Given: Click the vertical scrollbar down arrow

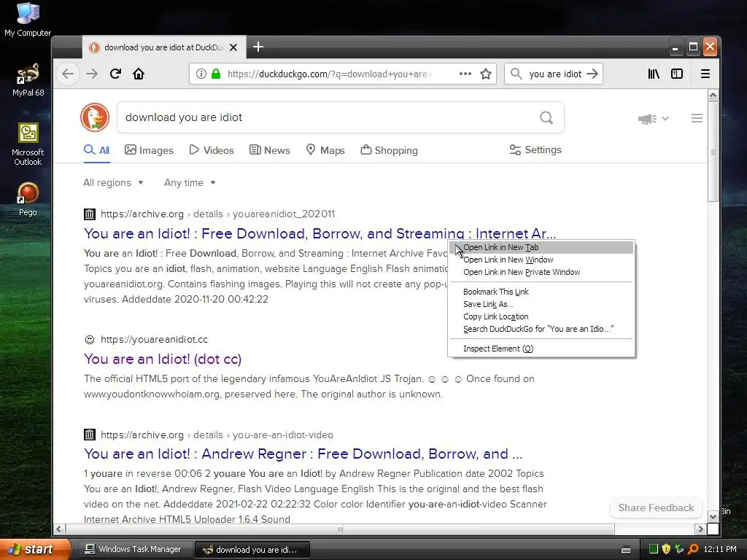Looking at the screenshot, I should tap(713, 517).
